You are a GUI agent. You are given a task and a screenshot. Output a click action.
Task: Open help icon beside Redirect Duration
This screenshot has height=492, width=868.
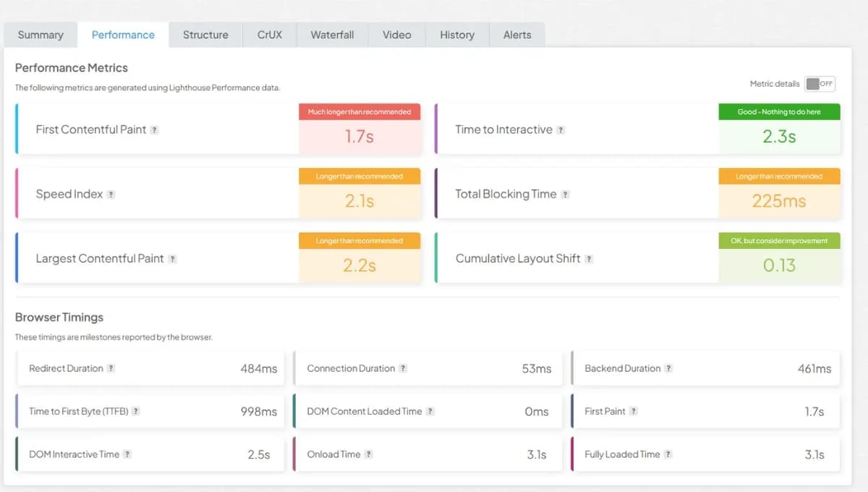click(111, 368)
